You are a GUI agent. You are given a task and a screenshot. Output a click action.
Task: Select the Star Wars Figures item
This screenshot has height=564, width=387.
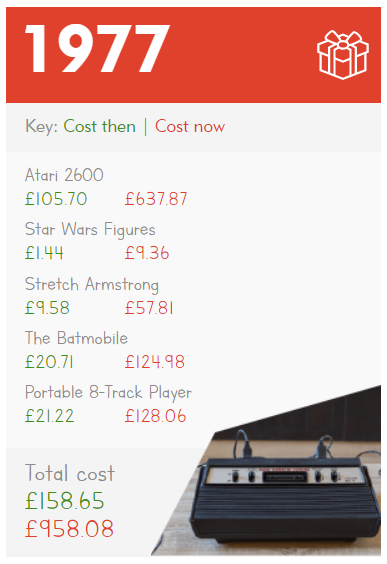90,230
